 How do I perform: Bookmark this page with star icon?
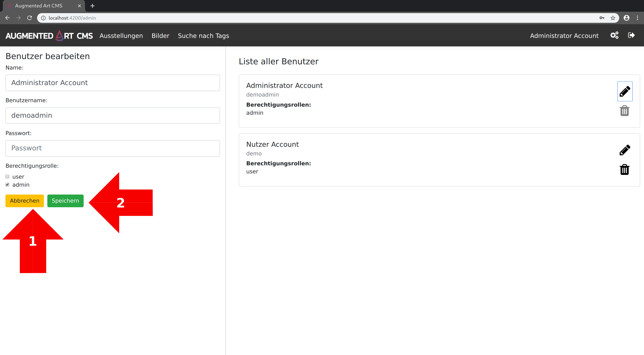tap(613, 18)
